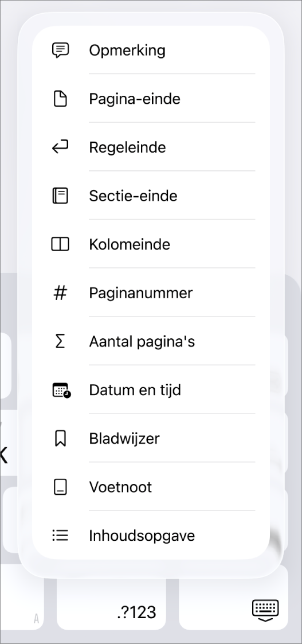Choose Pagina-einde in the insert menu
Image resolution: width=302 pixels, height=644 pixels.
pyautogui.click(x=151, y=99)
